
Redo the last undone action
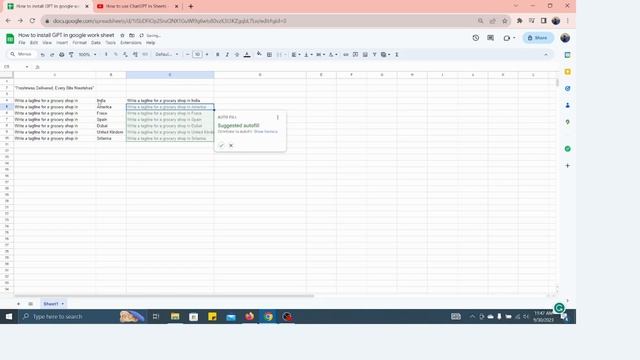52,54
